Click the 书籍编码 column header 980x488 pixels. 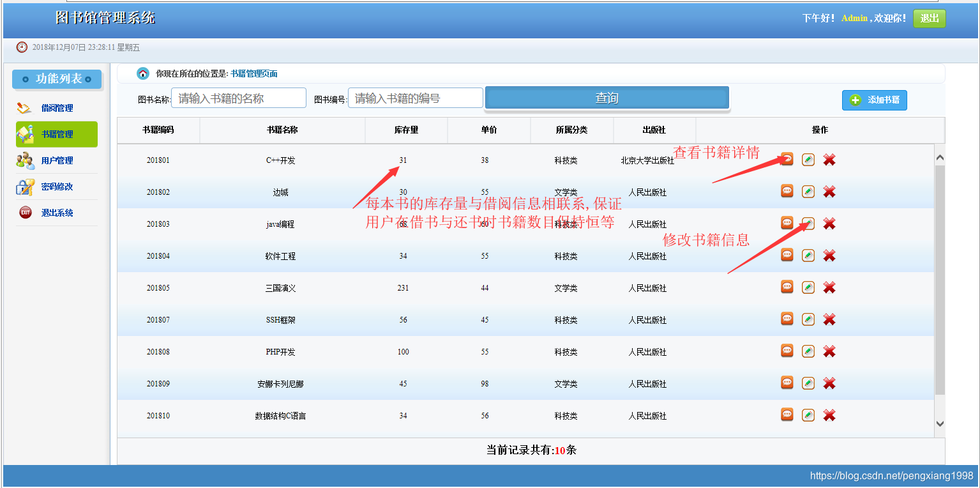point(158,130)
